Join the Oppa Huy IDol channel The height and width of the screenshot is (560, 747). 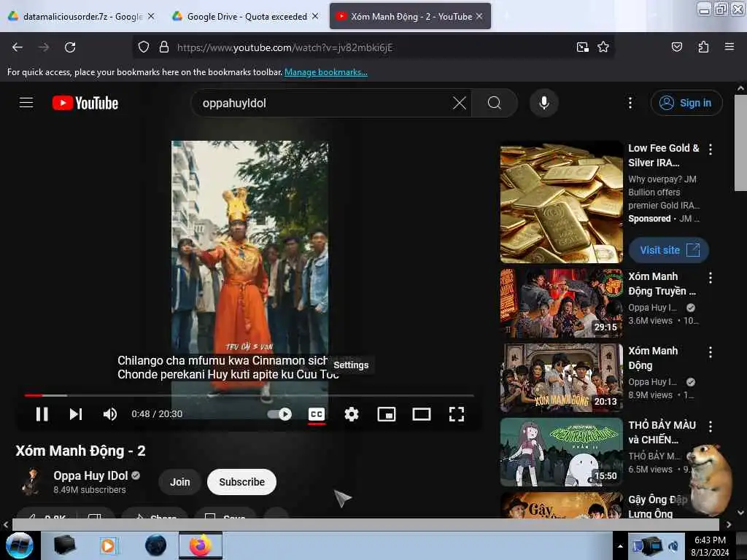click(x=180, y=482)
